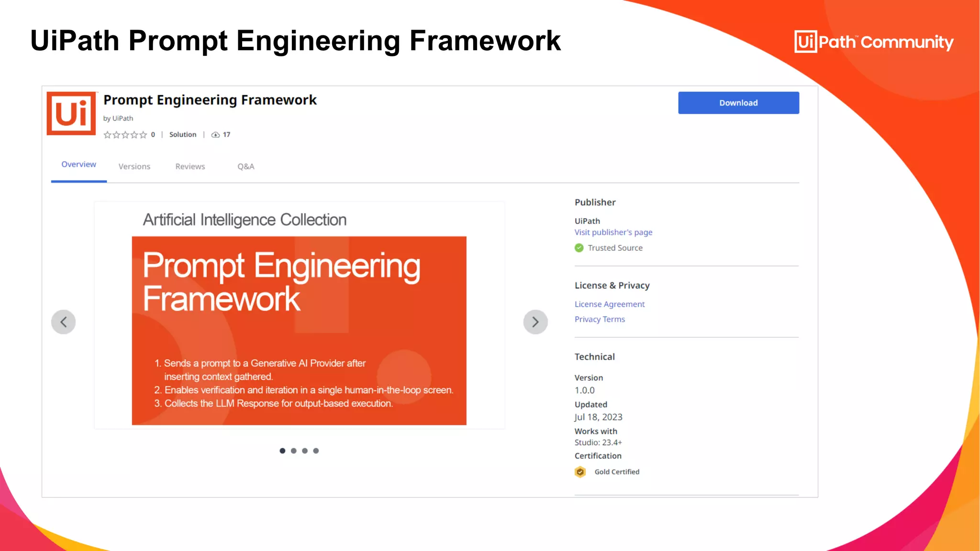Click the 'Trusted Source' label

(x=615, y=248)
